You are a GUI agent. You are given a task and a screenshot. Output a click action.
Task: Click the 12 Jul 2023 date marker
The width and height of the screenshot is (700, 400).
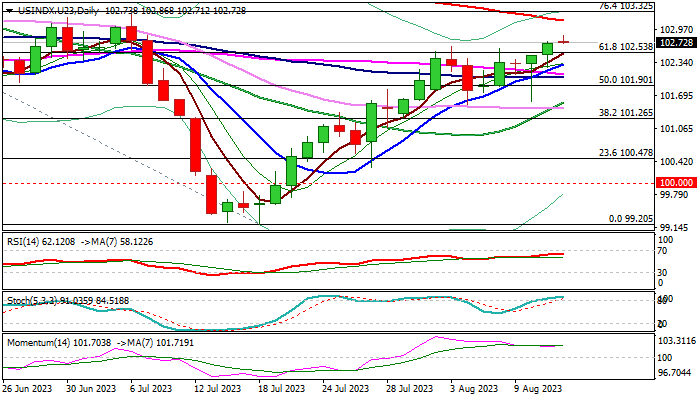[x=216, y=388]
